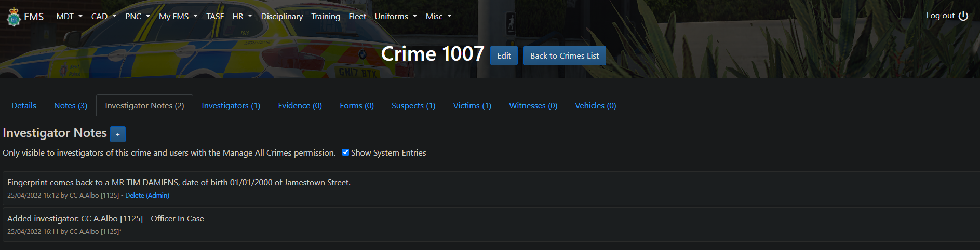Click the Edit button beside Crime 1007

point(504,56)
